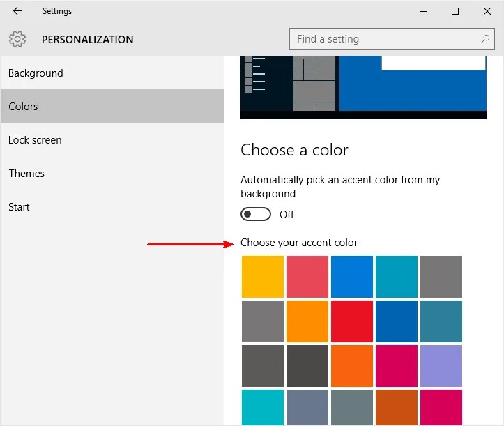Image resolution: width=504 pixels, height=426 pixels.
Task: Choose the magenta swatch in third row
Action: point(397,366)
